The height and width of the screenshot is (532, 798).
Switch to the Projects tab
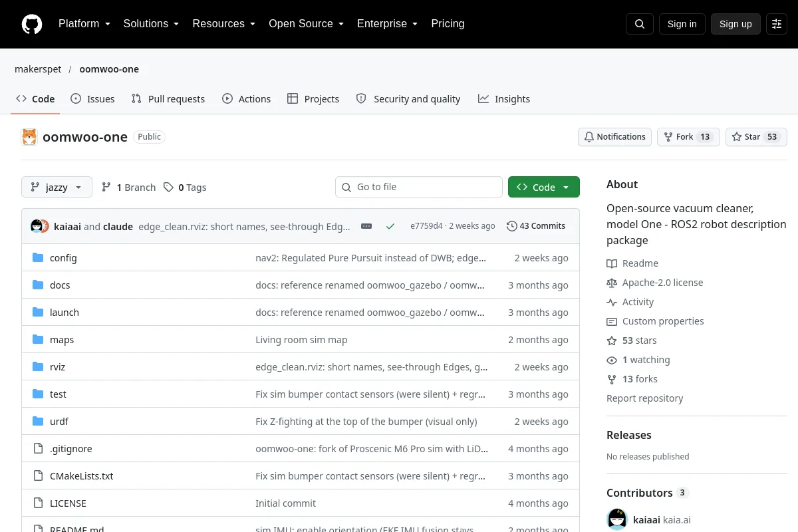(x=313, y=99)
